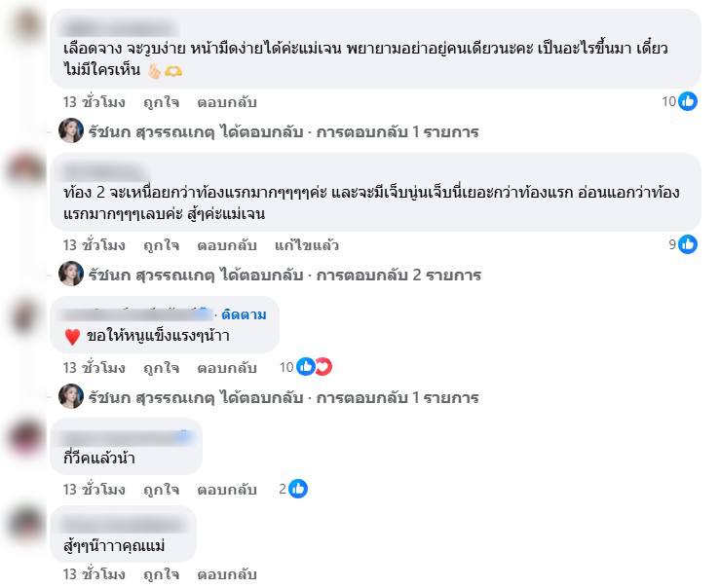Click the like reaction icon showing 9

click(x=688, y=244)
